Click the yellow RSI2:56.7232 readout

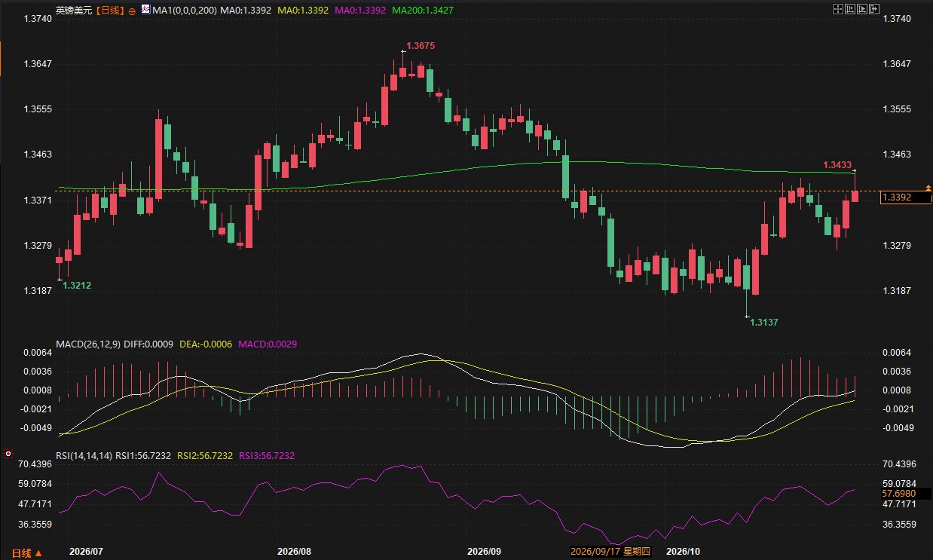click(x=205, y=456)
